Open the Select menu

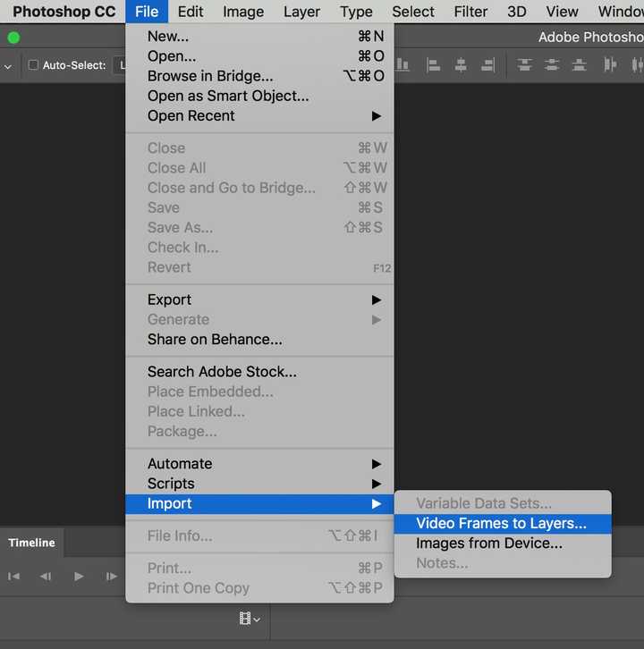(x=413, y=12)
